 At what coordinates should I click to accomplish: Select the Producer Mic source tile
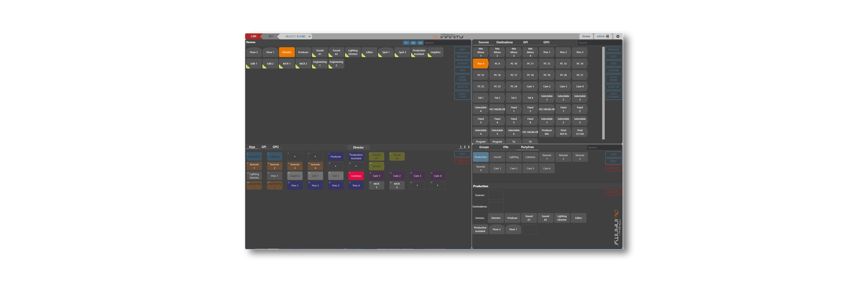click(547, 132)
